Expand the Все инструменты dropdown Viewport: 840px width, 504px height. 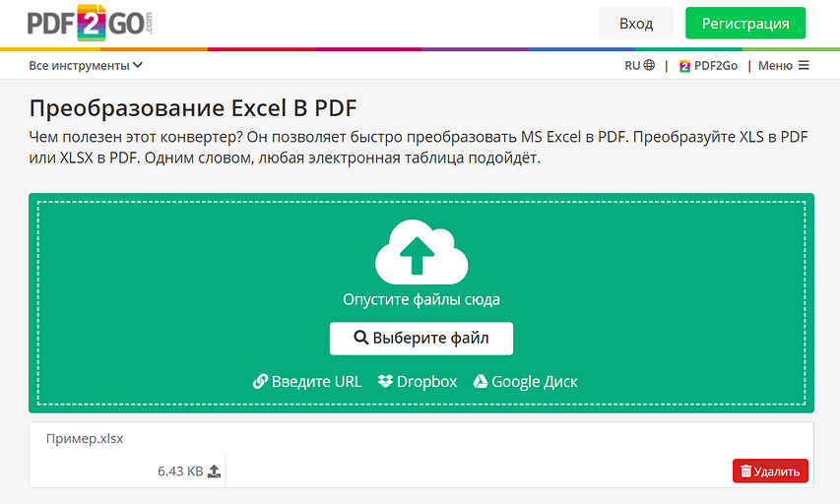[x=86, y=66]
